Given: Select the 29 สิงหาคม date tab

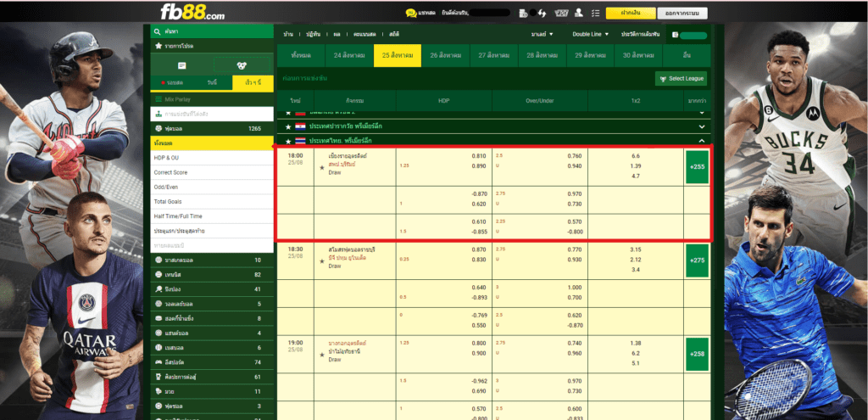Looking at the screenshot, I should coord(590,55).
